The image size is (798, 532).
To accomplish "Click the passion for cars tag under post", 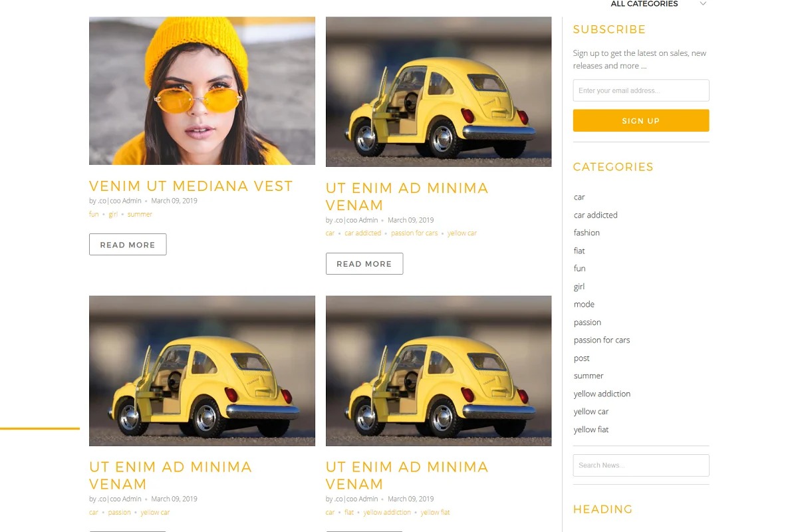I will 414,233.
